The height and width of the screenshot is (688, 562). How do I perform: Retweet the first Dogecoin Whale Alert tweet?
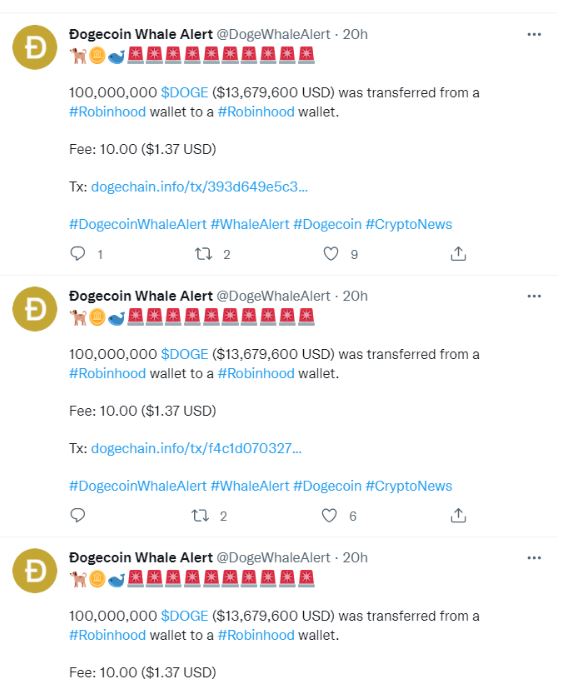click(204, 254)
